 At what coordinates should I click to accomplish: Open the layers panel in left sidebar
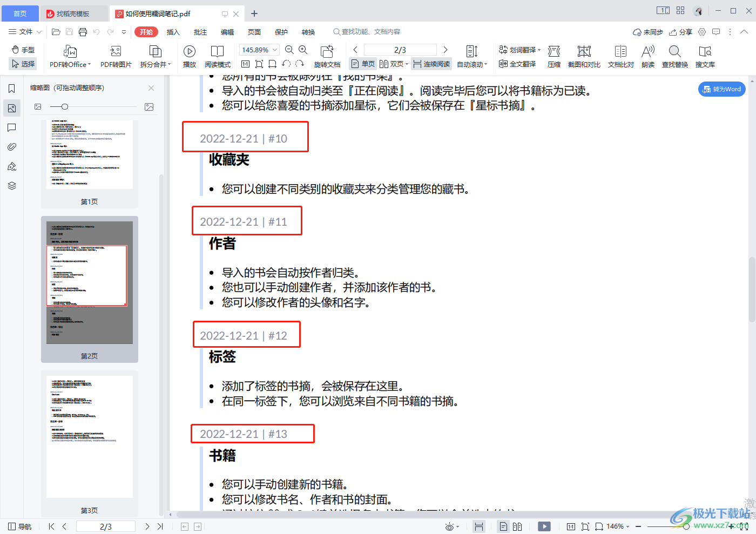(x=12, y=186)
